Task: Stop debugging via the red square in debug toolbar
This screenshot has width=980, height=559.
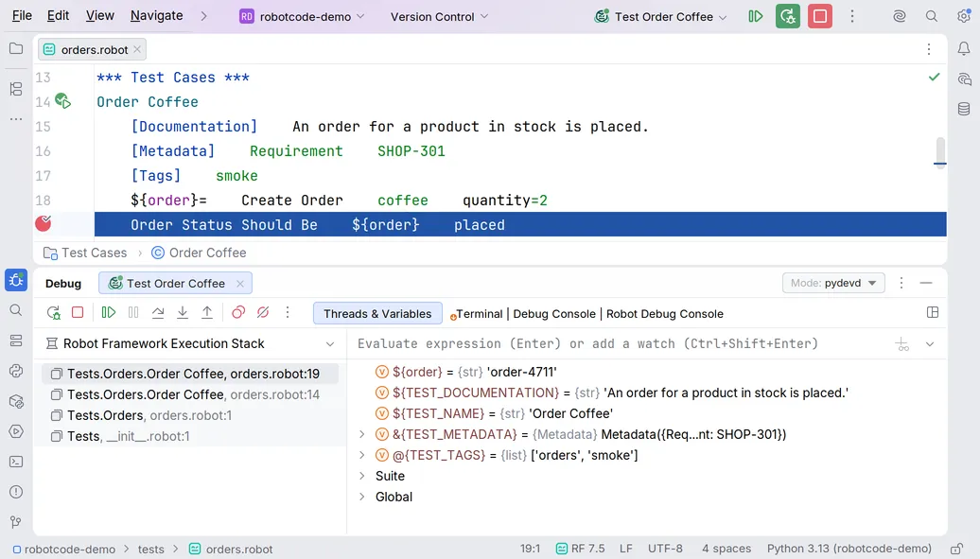Action: tap(78, 313)
